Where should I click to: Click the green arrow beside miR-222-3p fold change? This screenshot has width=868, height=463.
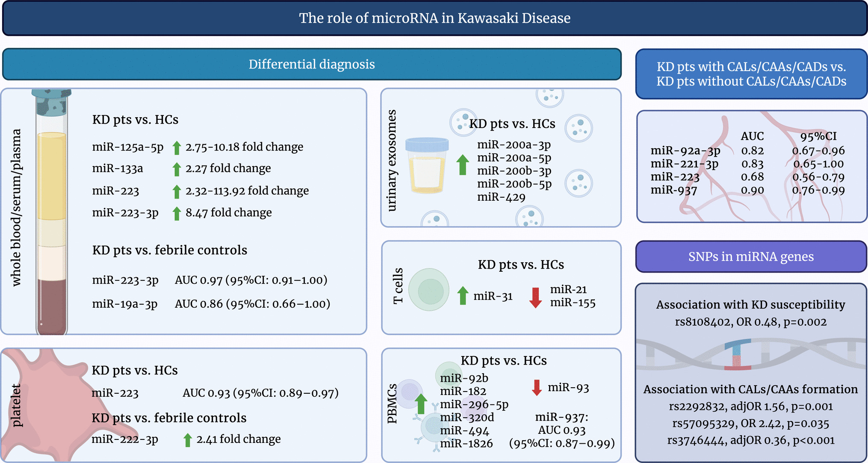[x=187, y=440]
